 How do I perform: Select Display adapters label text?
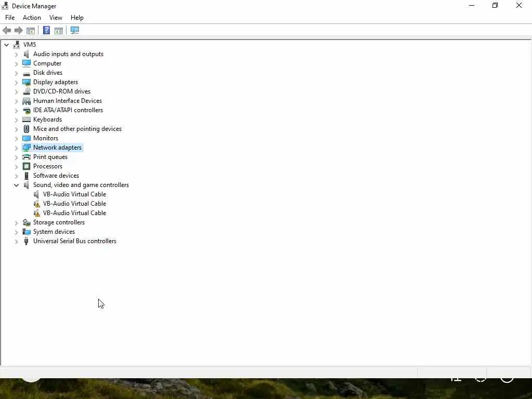(x=56, y=82)
